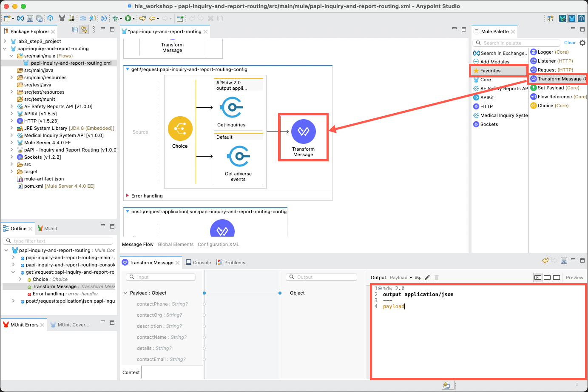Collapse the post:\request flow triangle
This screenshot has height=392, width=588.
(128, 211)
